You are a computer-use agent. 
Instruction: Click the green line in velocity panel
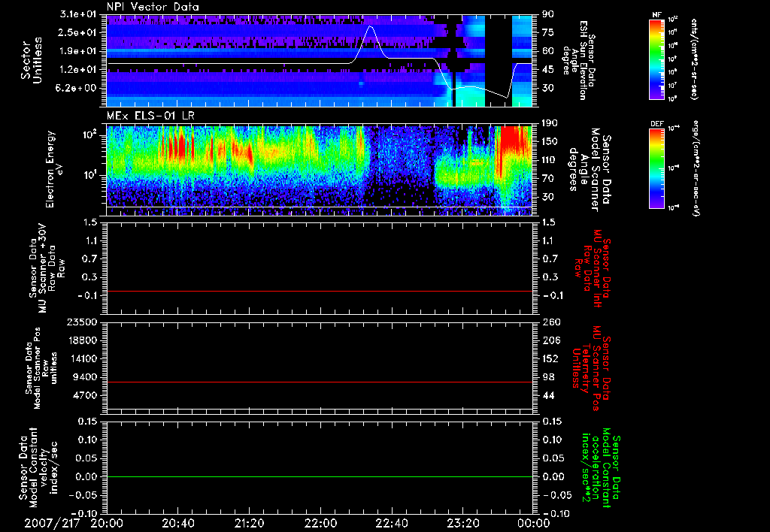click(x=320, y=476)
